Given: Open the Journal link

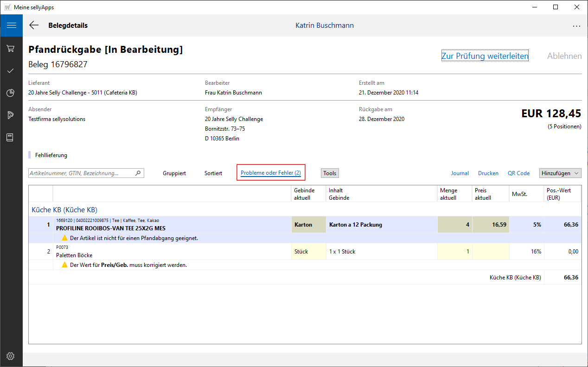Looking at the screenshot, I should (460, 173).
